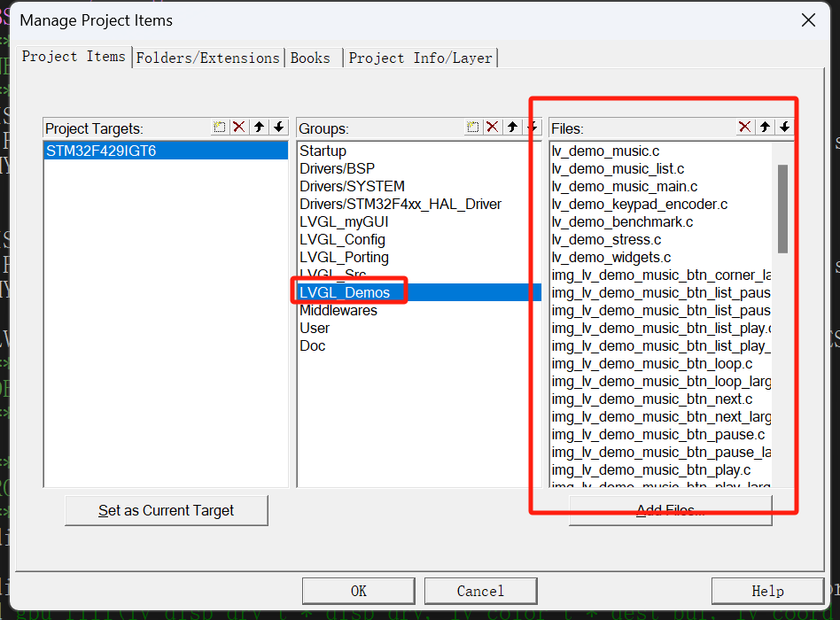Select lv_demo_benchmark.c in the Files list

pyautogui.click(x=622, y=221)
